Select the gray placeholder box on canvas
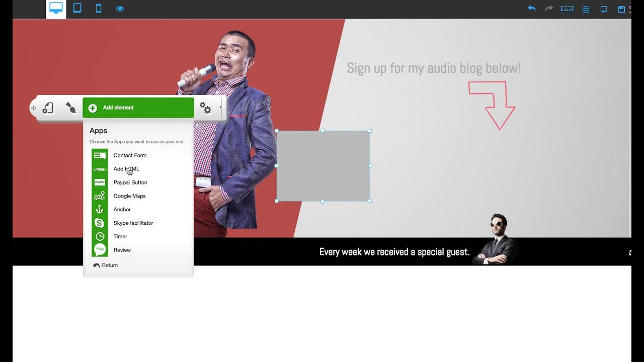644x362 pixels. (323, 166)
